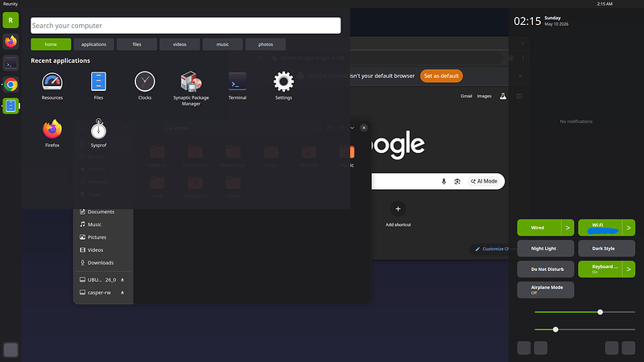Launch Files from recent applications
Screen dimensions: 644x362
[x=98, y=86]
